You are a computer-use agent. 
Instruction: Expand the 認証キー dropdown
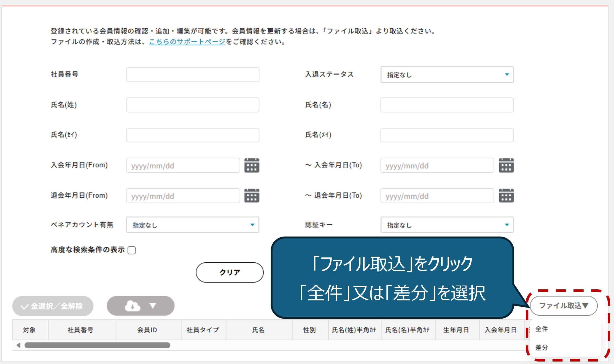click(447, 225)
